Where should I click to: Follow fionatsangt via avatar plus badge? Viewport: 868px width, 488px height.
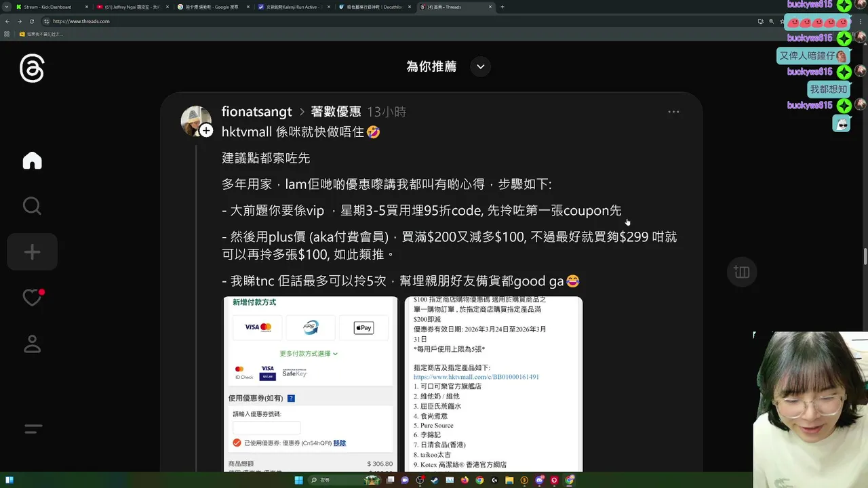coord(206,130)
